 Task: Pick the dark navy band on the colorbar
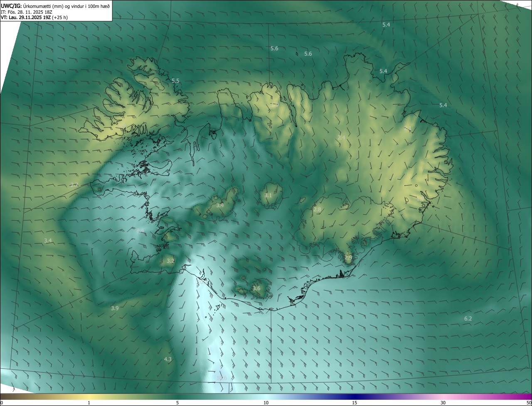pos(354,396)
